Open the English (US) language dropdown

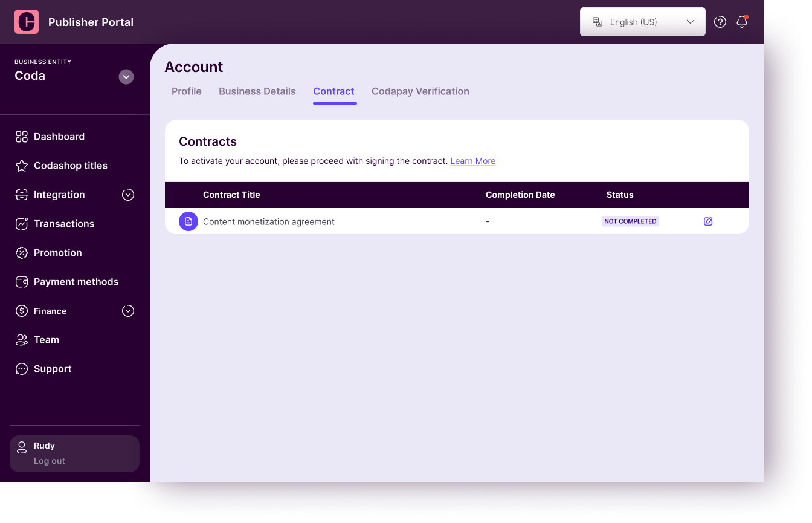(x=643, y=22)
